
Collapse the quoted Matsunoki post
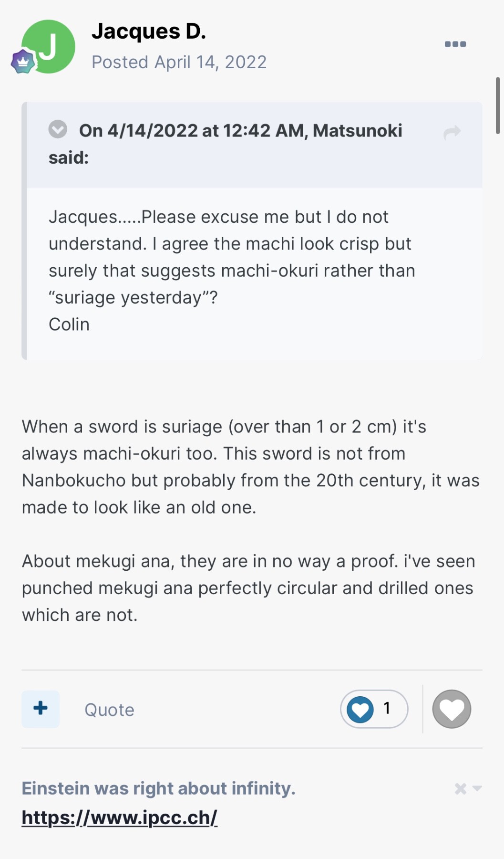click(x=58, y=129)
